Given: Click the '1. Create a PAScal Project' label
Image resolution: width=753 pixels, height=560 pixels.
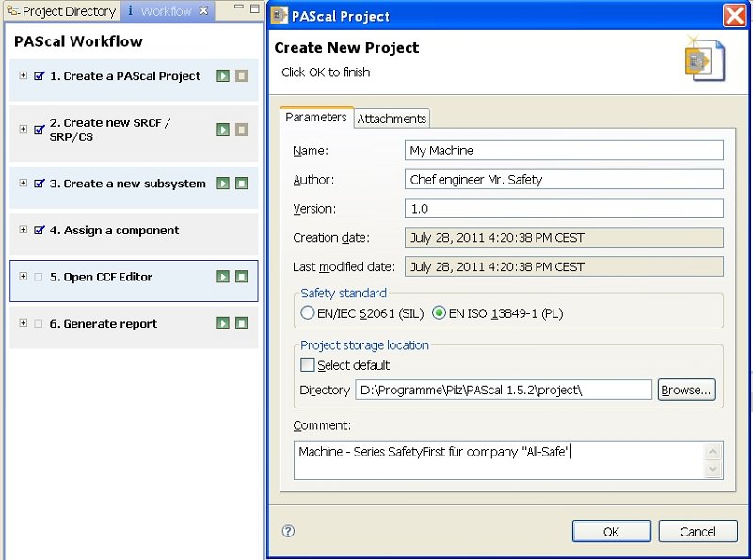Looking at the screenshot, I should click(x=125, y=76).
